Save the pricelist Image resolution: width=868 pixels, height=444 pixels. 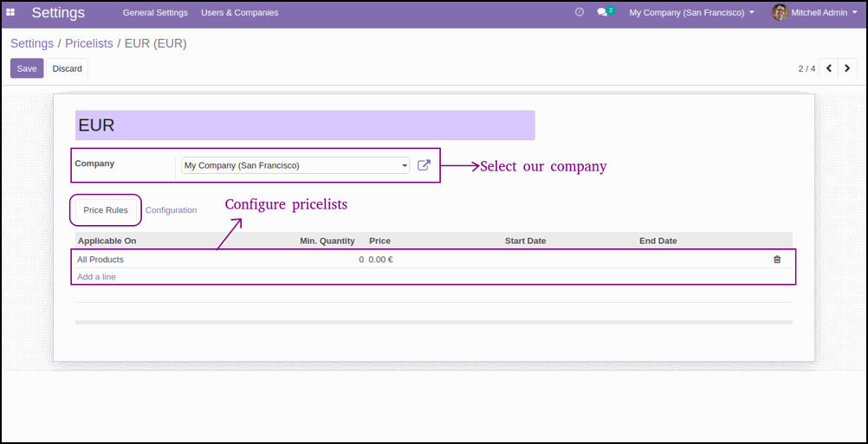[x=27, y=68]
